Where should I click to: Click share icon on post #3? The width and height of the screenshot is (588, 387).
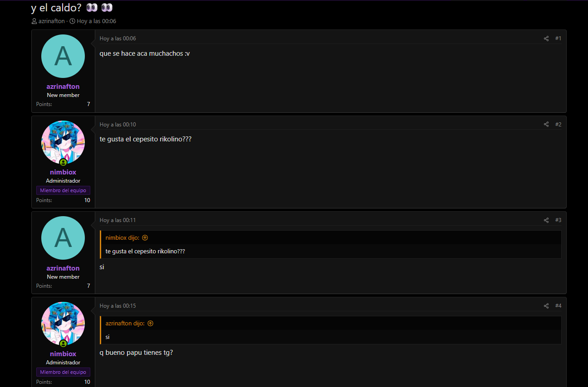tap(546, 220)
